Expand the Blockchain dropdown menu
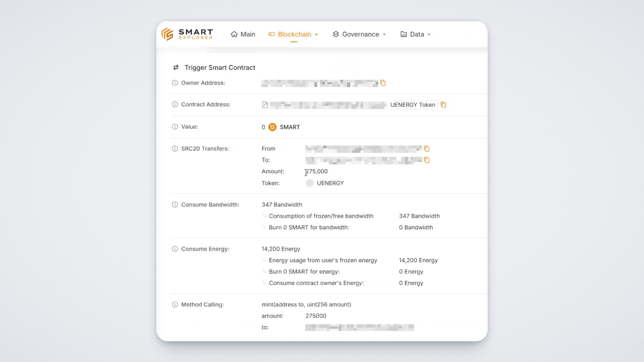 click(x=294, y=34)
